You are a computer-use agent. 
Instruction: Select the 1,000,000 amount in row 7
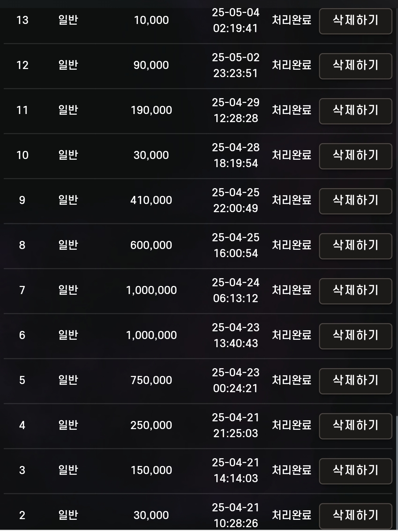click(x=151, y=290)
